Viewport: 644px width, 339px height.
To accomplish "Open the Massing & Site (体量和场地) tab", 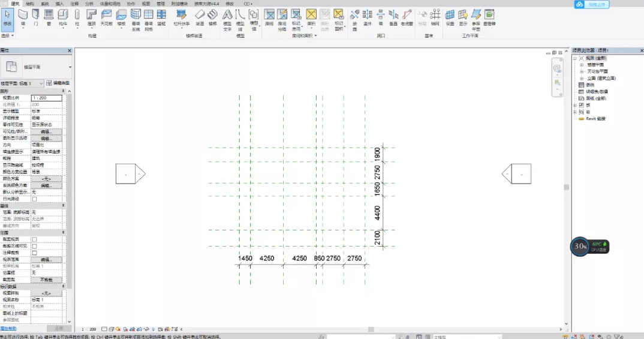I will point(110,4).
